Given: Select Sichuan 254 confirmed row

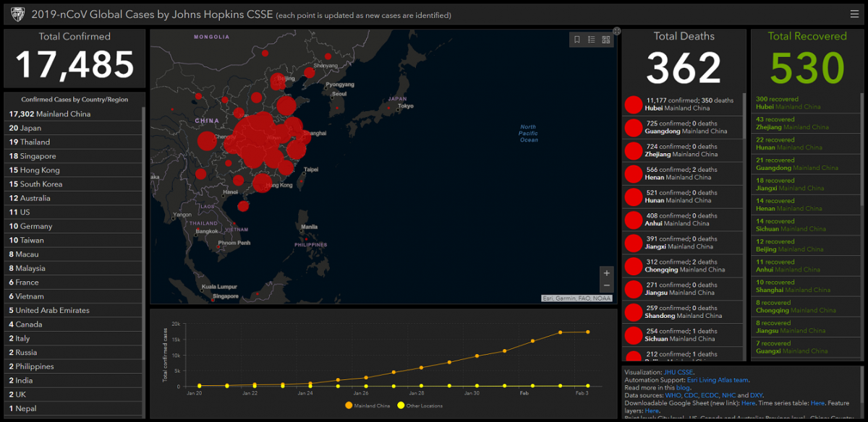Looking at the screenshot, I should pos(682,335).
